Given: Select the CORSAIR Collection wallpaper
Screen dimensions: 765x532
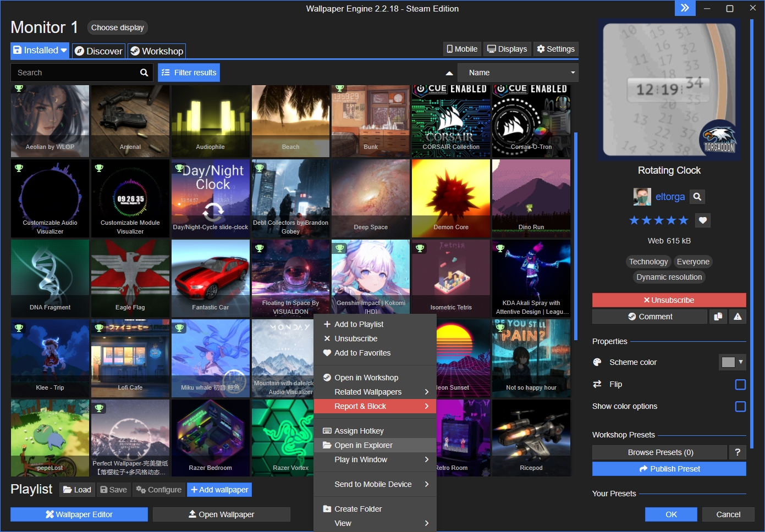Looking at the screenshot, I should [x=451, y=121].
